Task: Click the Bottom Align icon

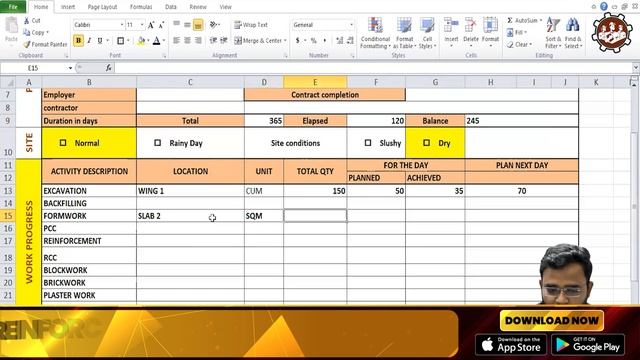Action: pos(198,25)
